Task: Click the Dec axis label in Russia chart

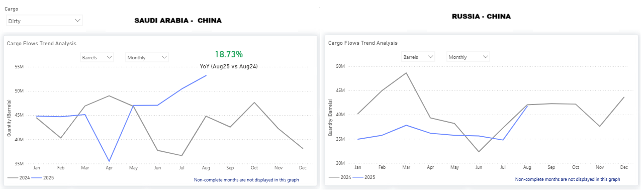Action: (x=624, y=167)
